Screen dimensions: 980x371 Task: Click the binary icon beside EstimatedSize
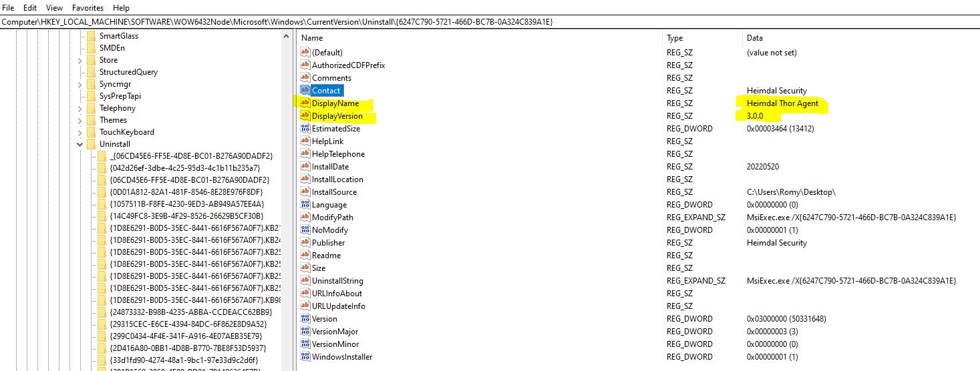point(305,128)
